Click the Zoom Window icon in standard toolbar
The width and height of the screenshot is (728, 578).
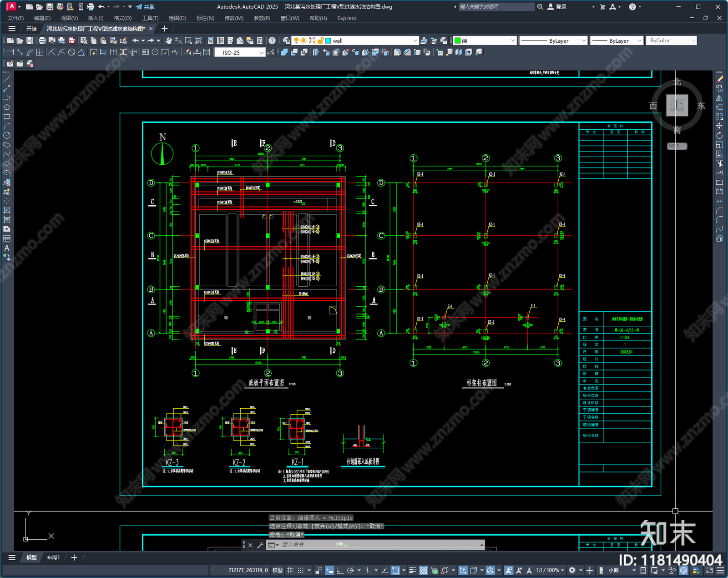pos(188,41)
